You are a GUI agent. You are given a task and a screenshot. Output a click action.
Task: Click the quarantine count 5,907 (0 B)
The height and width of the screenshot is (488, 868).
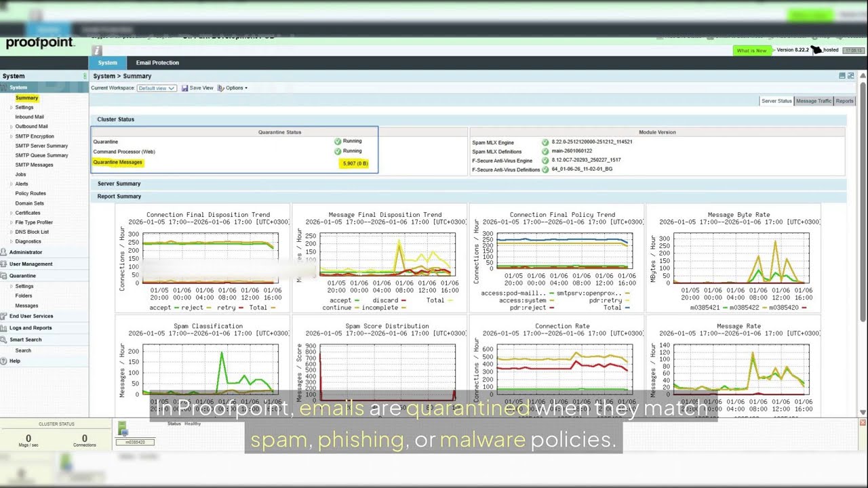point(354,163)
